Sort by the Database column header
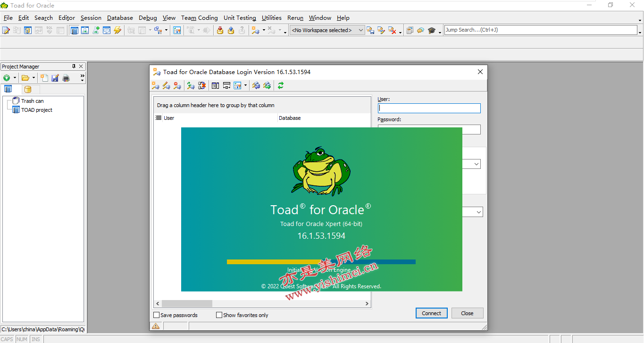The image size is (644, 343). click(324, 118)
